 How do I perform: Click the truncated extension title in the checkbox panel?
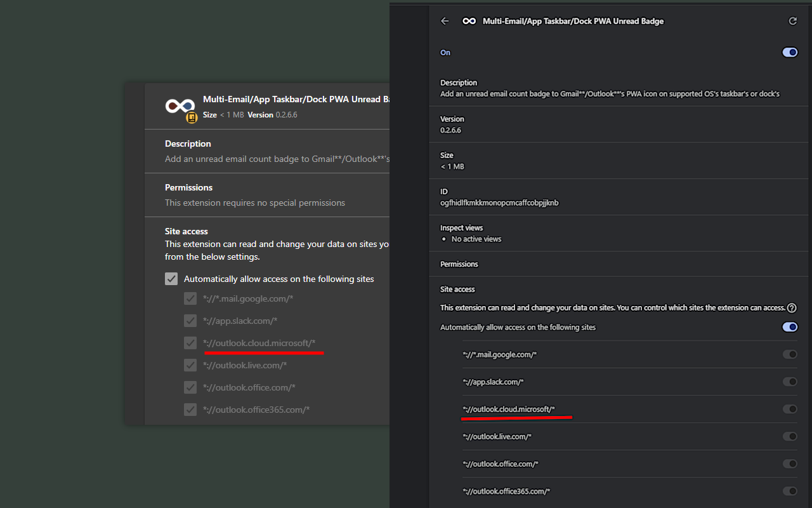coord(296,99)
